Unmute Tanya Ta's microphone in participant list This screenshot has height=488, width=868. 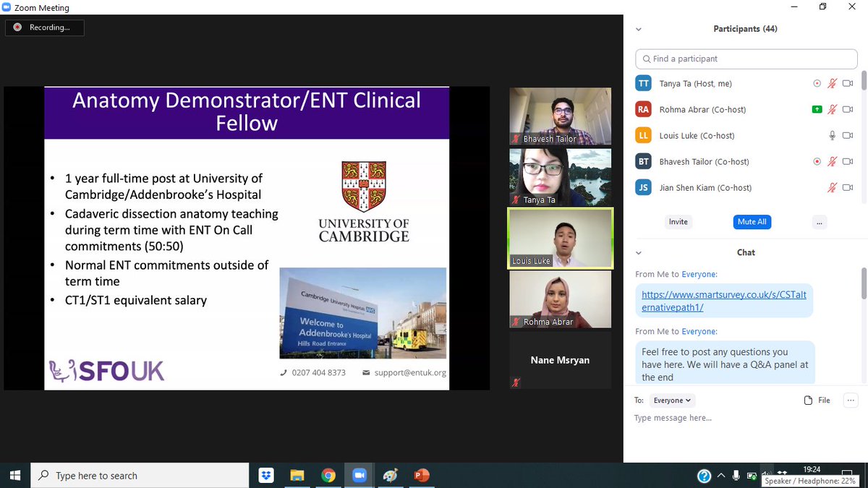pos(833,84)
